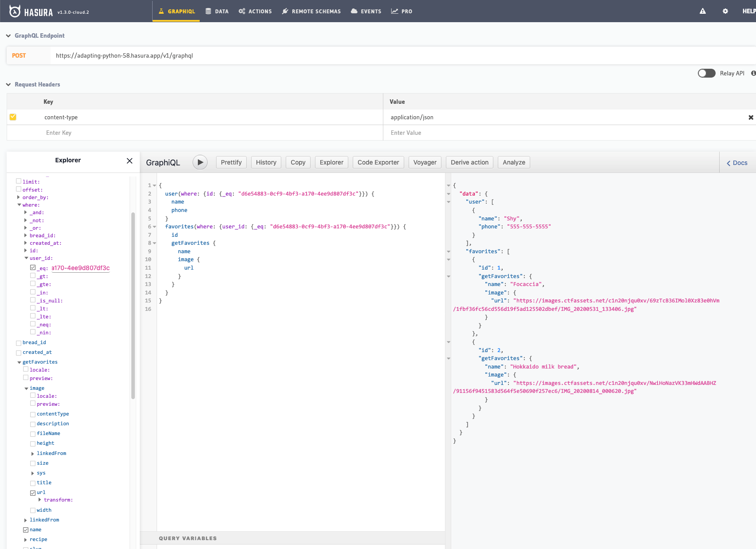Click the Enter Value header field
This screenshot has width=756, height=549.
(570, 133)
